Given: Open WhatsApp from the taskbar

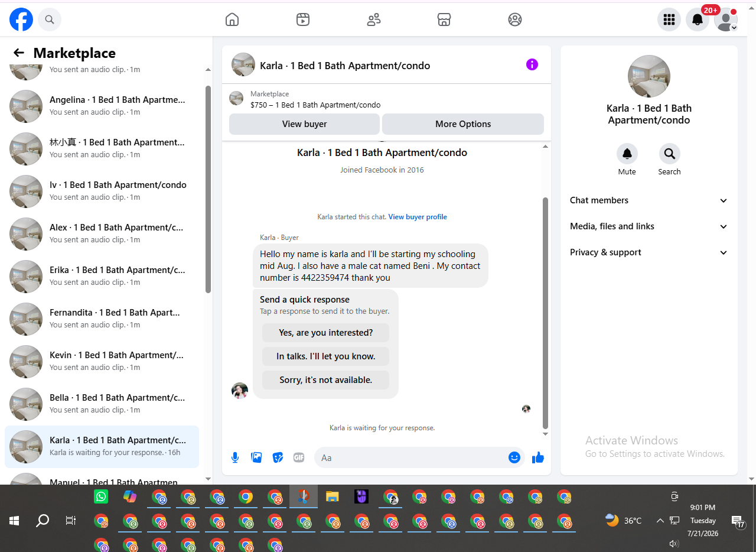Looking at the screenshot, I should coord(101,496).
